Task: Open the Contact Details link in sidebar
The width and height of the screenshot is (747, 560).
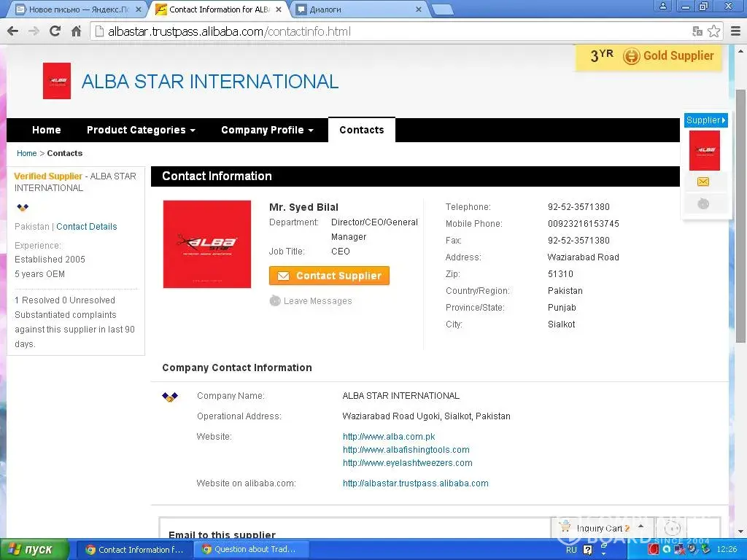Action: point(87,227)
